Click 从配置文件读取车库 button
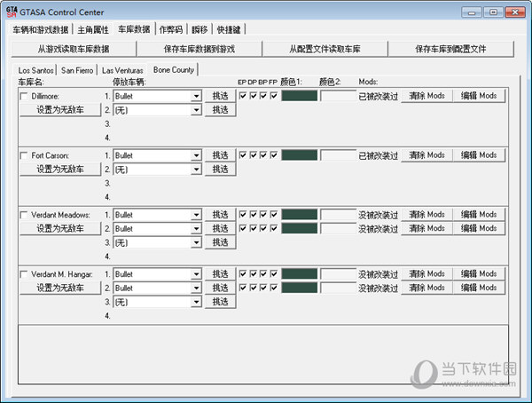Viewport: 532px width, 403px height. (325, 49)
